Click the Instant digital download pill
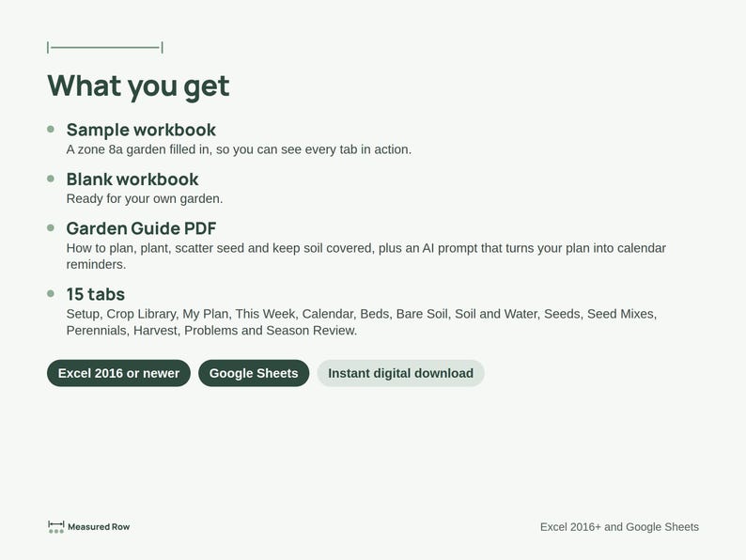This screenshot has width=746, height=560. 400,373
